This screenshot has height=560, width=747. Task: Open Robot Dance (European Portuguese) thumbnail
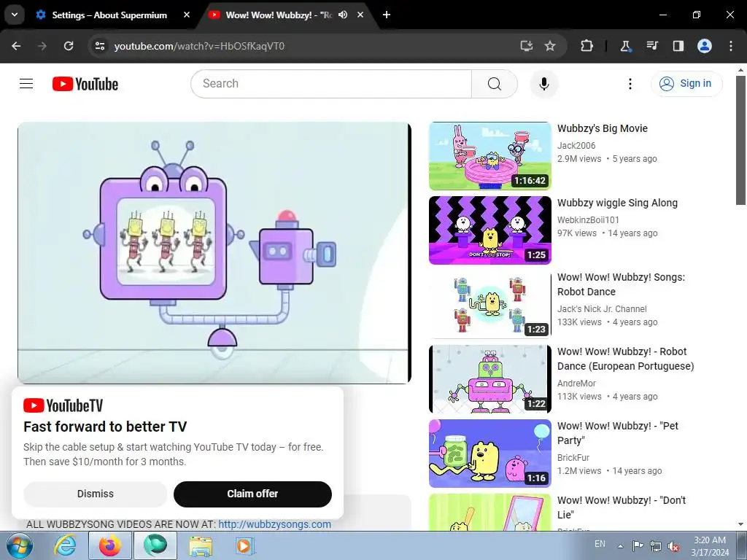click(490, 379)
